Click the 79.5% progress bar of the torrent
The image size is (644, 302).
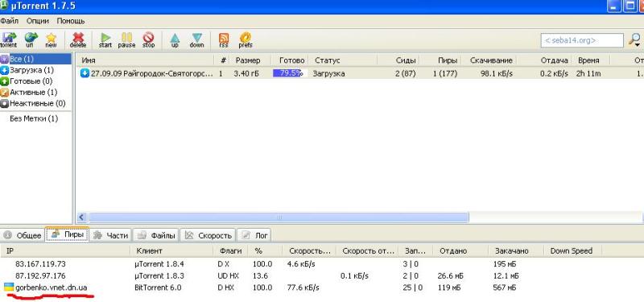291,73
